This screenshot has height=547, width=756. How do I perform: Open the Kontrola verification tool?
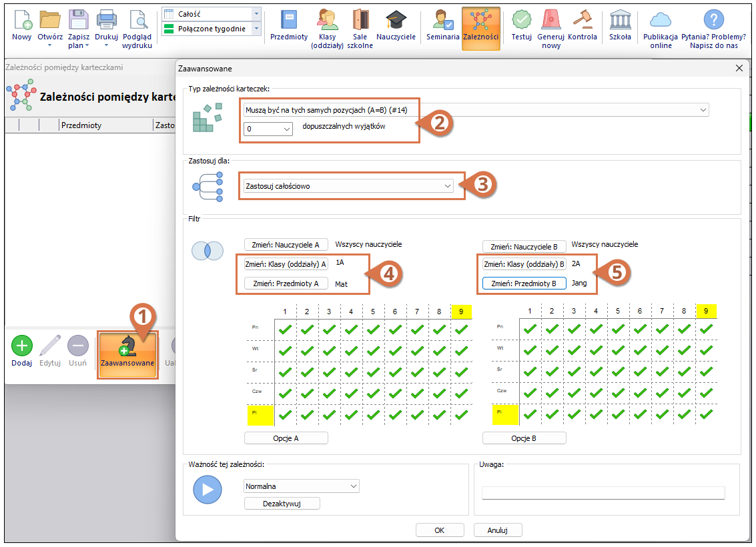pyautogui.click(x=583, y=25)
